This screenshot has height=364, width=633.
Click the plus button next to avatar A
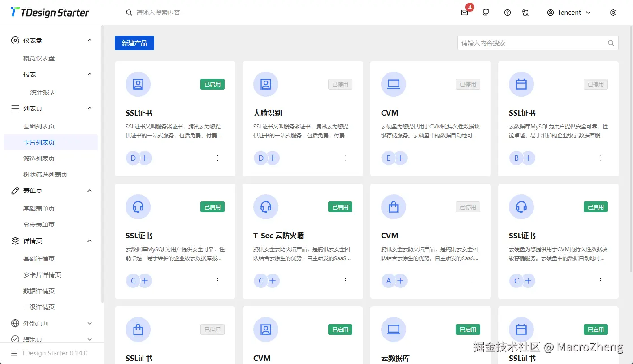point(400,281)
